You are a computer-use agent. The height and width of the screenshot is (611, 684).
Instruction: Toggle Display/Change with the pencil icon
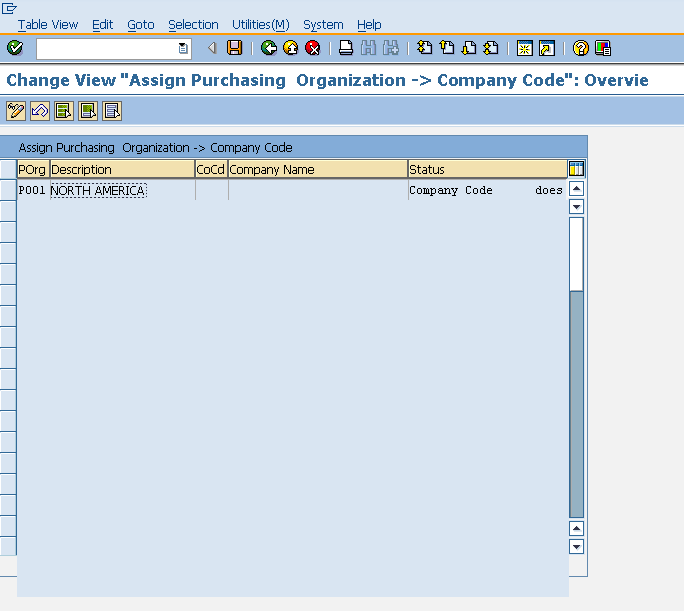[x=16, y=111]
